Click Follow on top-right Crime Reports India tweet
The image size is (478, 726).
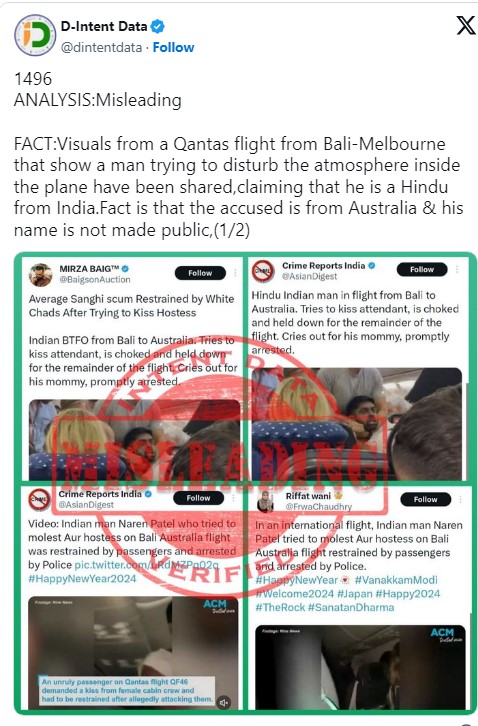pyautogui.click(x=422, y=269)
